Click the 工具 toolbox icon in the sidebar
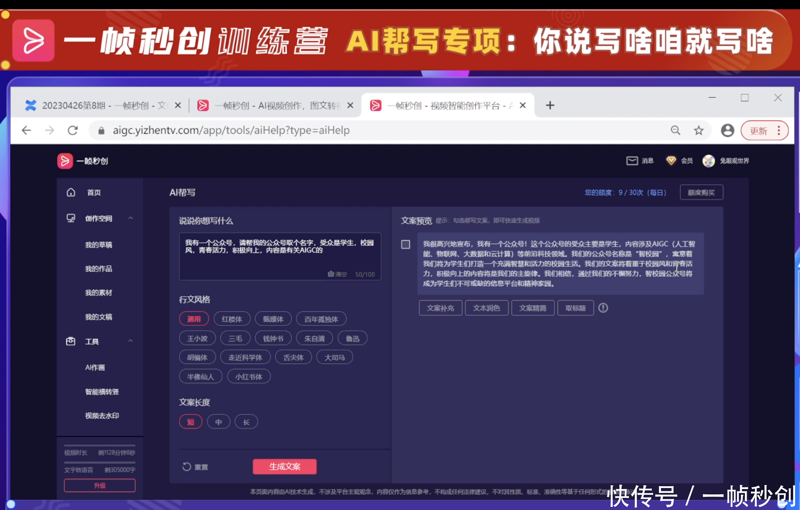This screenshot has height=510, width=800. click(71, 341)
